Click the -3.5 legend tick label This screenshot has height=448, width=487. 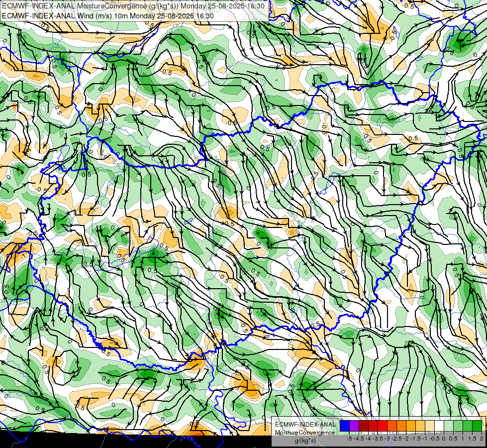click(x=378, y=439)
